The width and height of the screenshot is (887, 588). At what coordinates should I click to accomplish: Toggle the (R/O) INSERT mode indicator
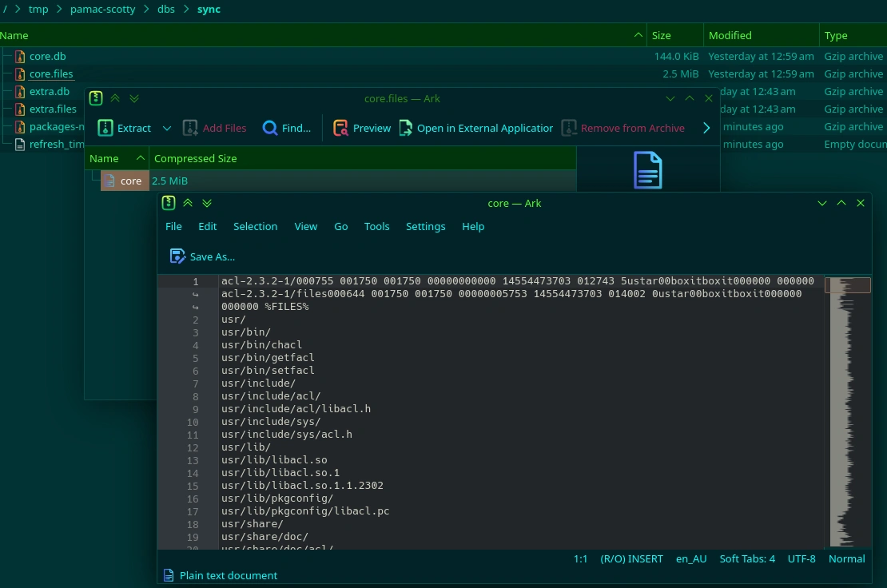tap(631, 559)
